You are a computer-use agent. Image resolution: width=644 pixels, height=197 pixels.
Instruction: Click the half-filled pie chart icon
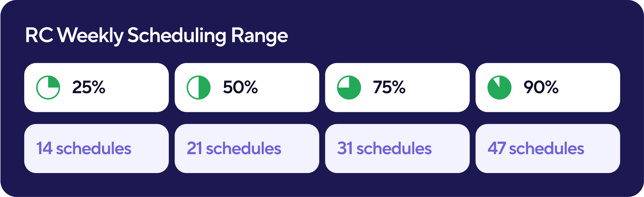(199, 88)
